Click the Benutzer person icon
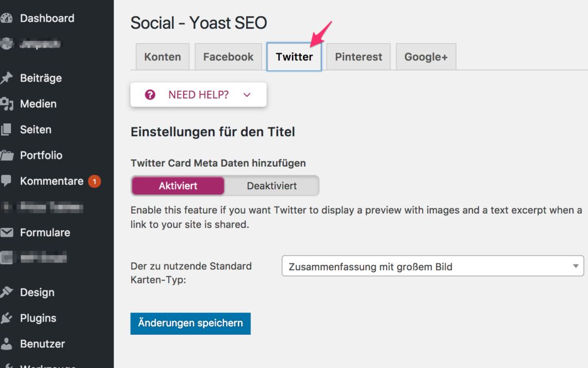Image resolution: width=588 pixels, height=368 pixels. coord(6,344)
